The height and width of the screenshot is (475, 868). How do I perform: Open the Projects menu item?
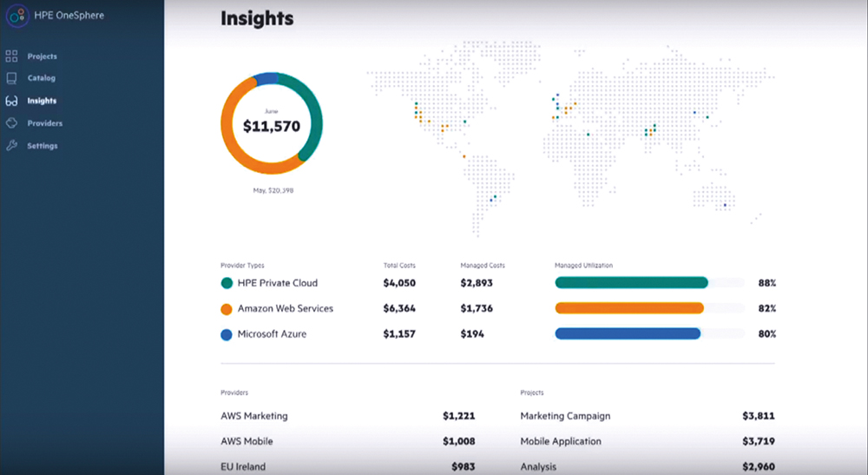[x=42, y=56]
